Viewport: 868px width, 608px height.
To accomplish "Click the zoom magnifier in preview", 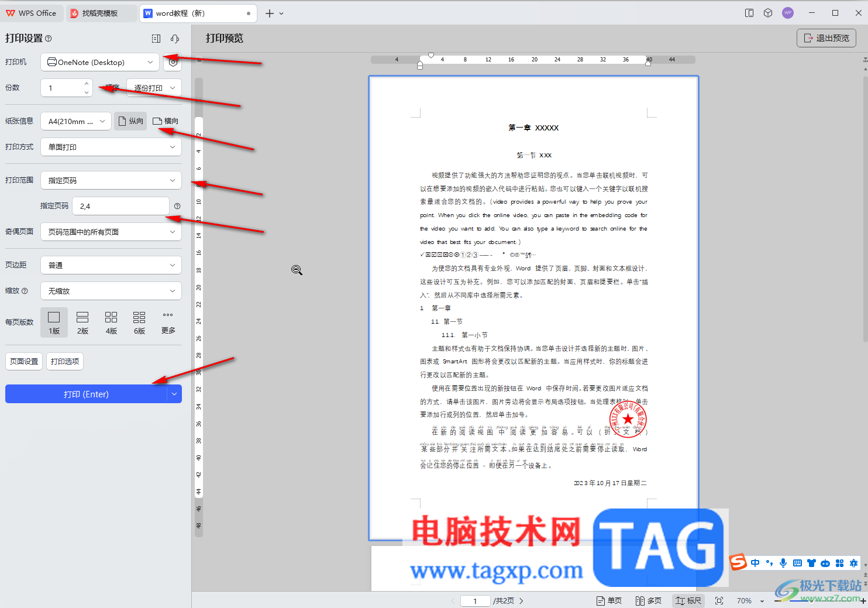I will coord(297,270).
